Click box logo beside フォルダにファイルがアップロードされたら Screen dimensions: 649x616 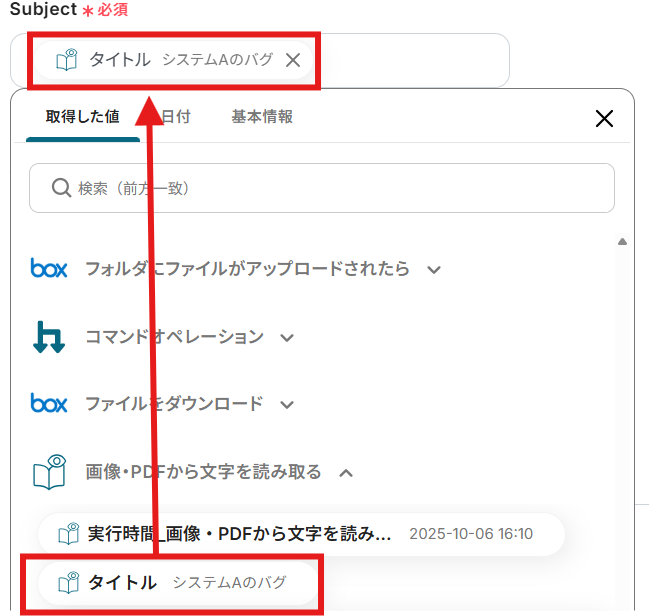(49, 268)
